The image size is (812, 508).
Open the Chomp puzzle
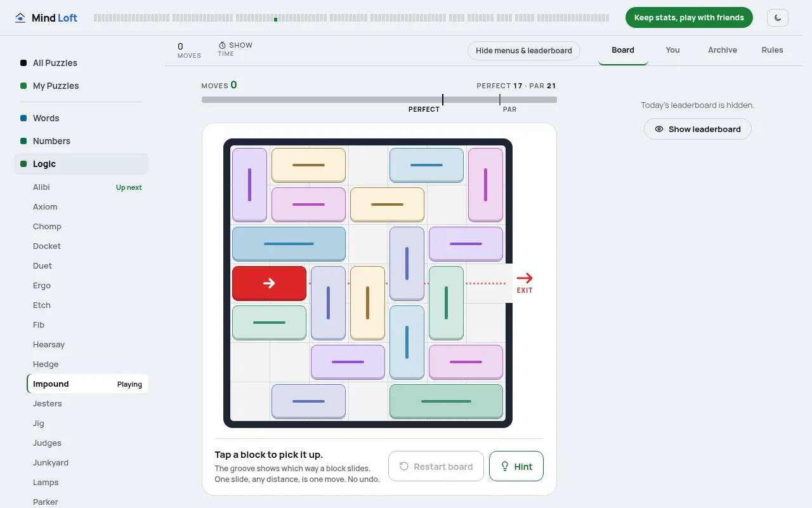88,227
